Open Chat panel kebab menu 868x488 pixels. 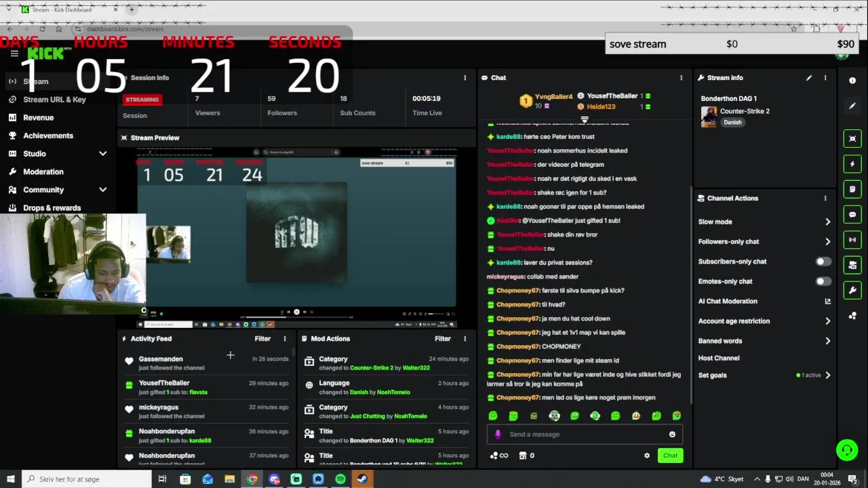[682, 78]
